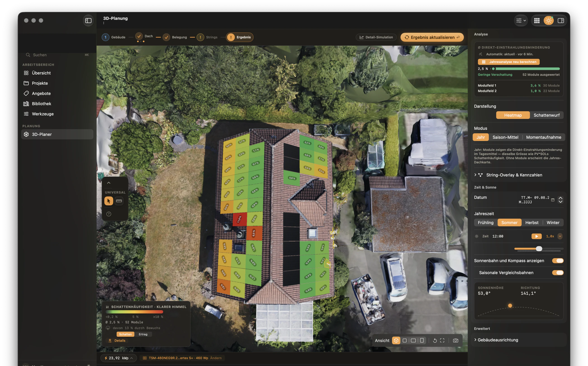Enter fullscreen view icon

pos(442,341)
